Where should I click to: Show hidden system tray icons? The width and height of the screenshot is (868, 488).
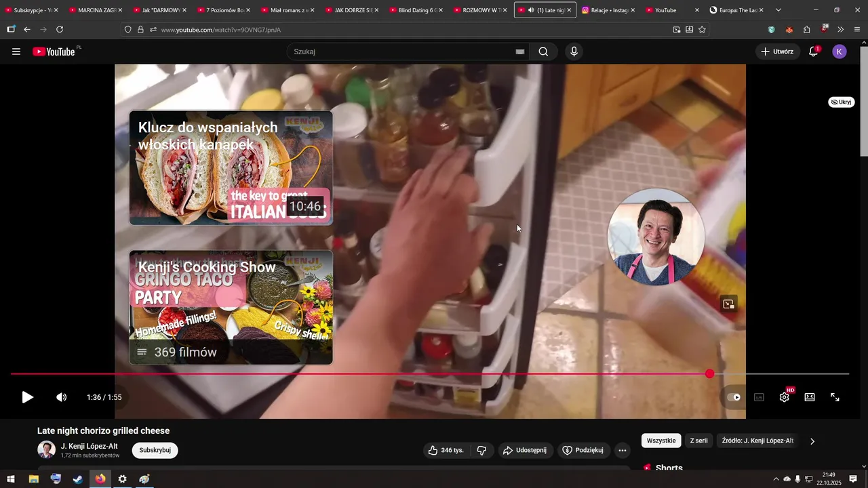click(776, 479)
